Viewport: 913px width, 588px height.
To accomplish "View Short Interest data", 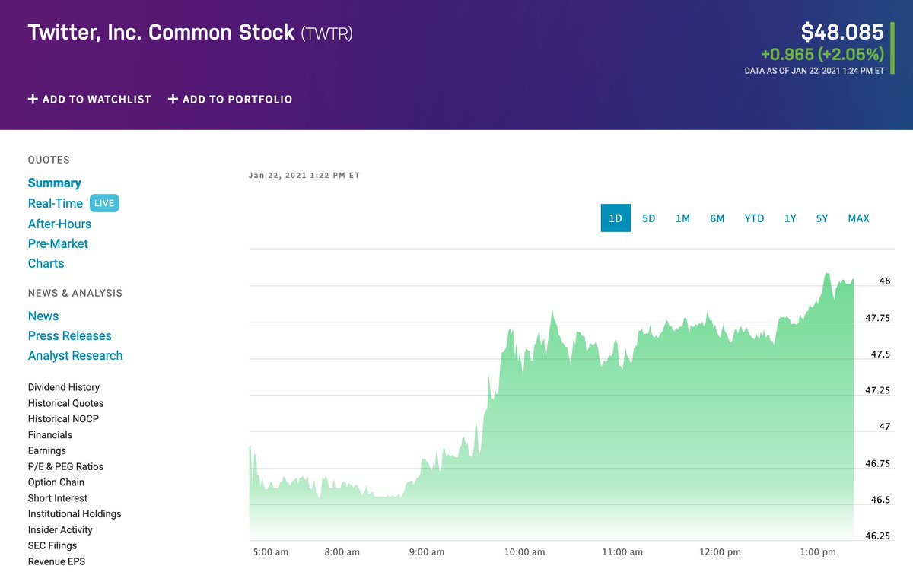I will [x=58, y=498].
